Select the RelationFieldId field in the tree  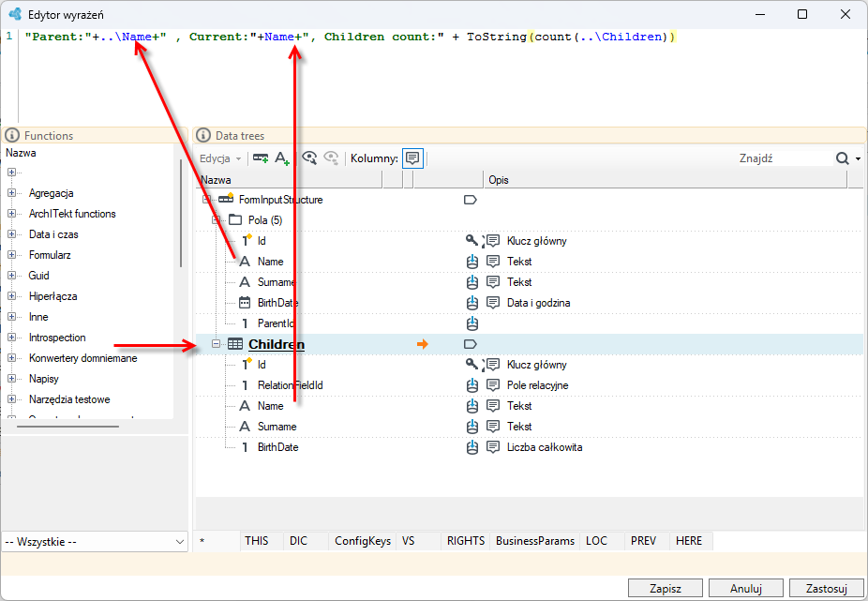pyautogui.click(x=290, y=385)
